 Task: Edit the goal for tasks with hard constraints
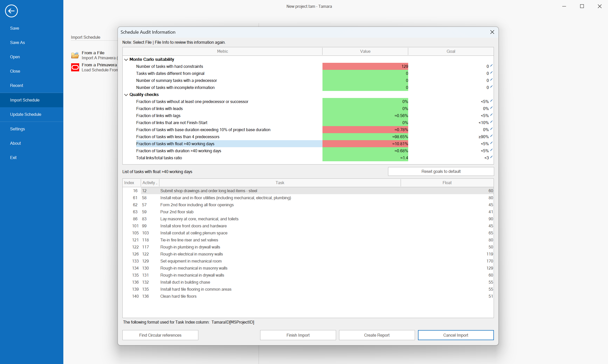point(491,66)
